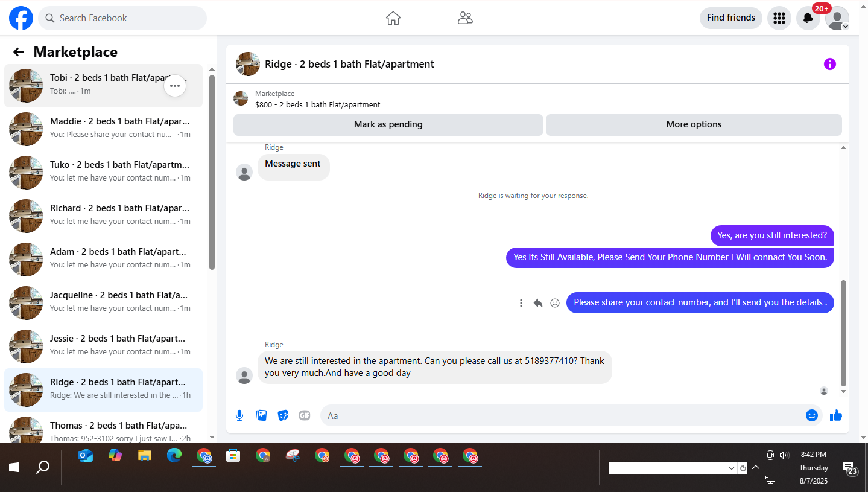Screen dimensions: 868x492
Task: Launch Microsoft Edge from the taskbar
Action: point(174,456)
